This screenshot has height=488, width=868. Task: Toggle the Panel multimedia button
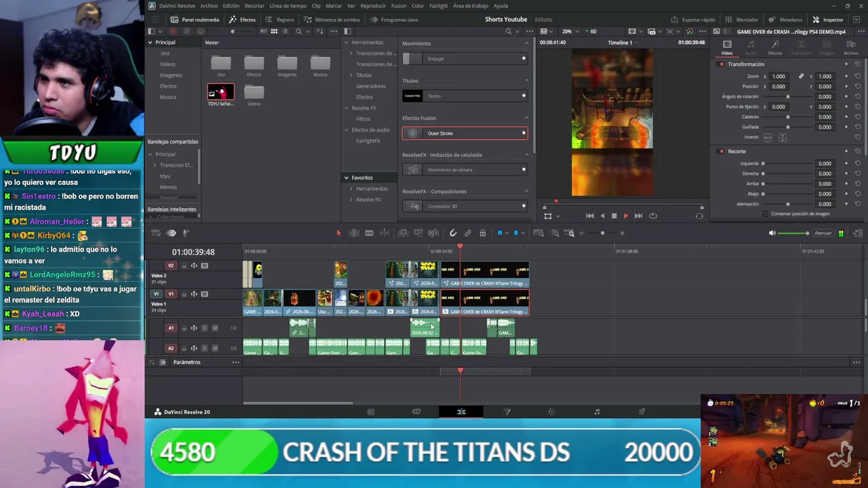point(195,20)
